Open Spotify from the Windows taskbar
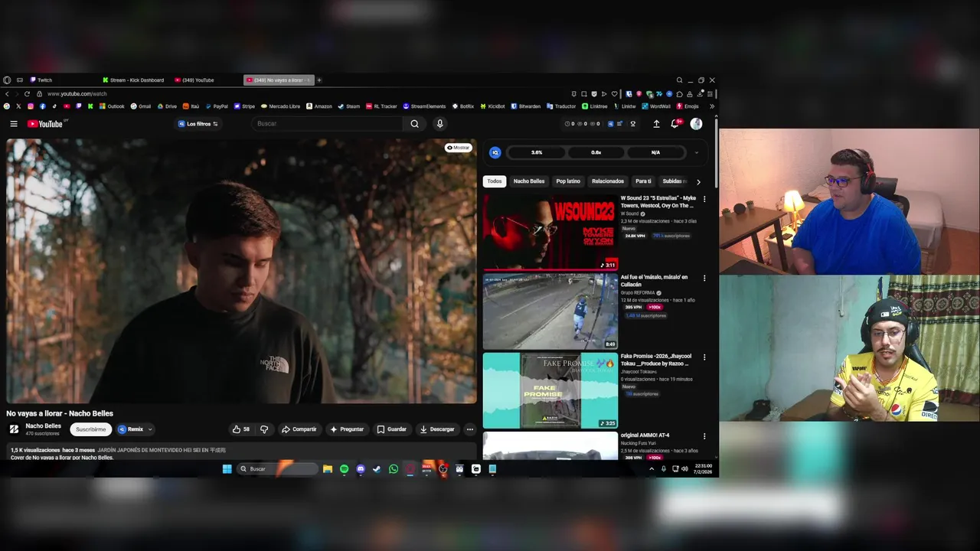The image size is (980, 551). (x=344, y=469)
